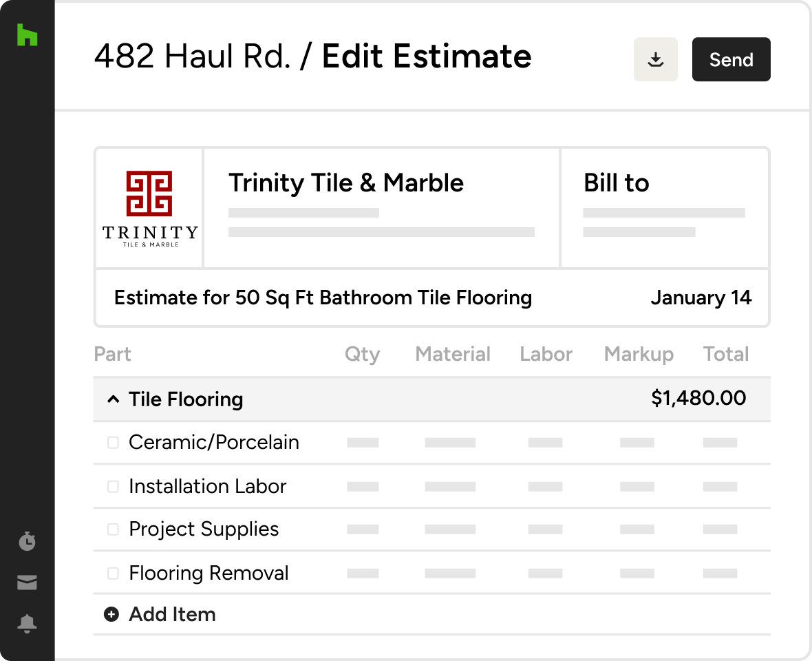This screenshot has width=812, height=661.
Task: Send the estimate
Action: tap(731, 60)
